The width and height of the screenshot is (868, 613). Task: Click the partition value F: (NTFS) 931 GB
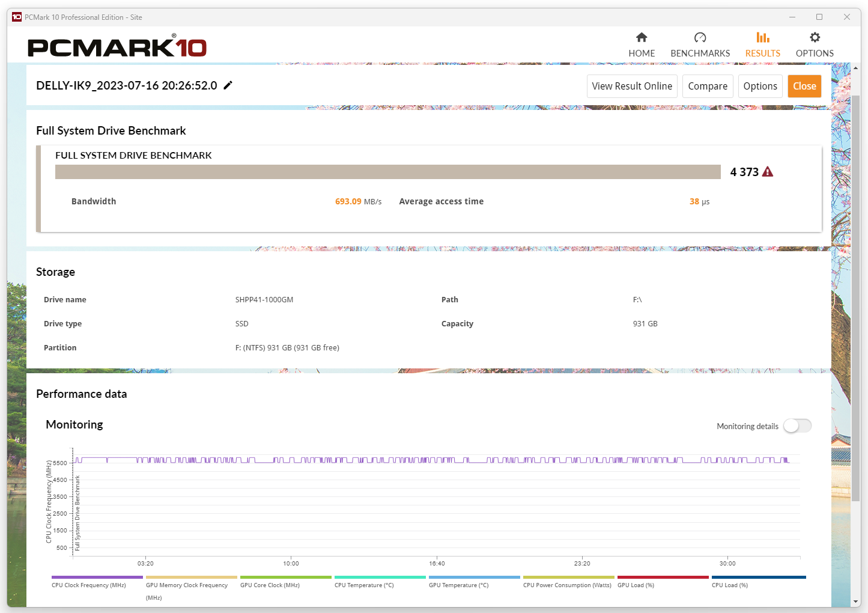point(287,347)
